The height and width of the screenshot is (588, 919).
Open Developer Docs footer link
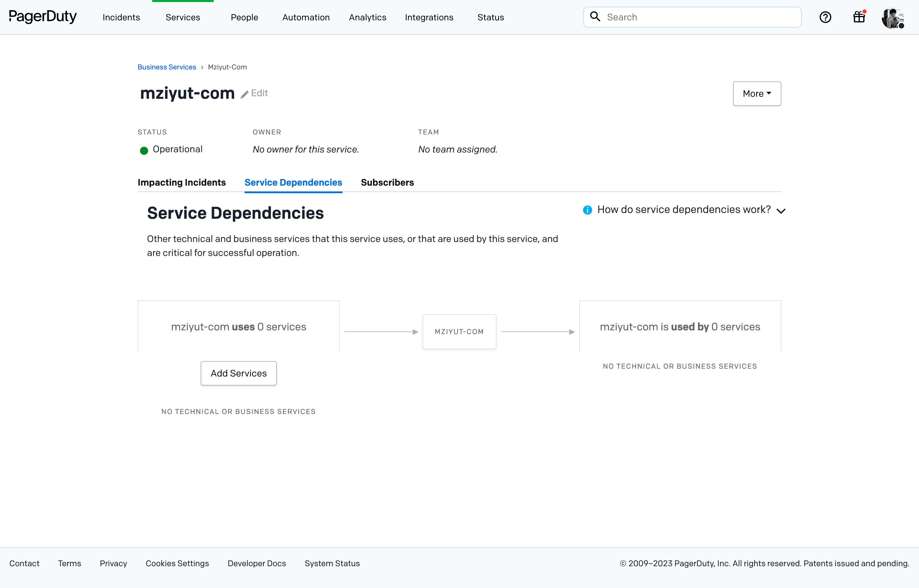coord(256,563)
